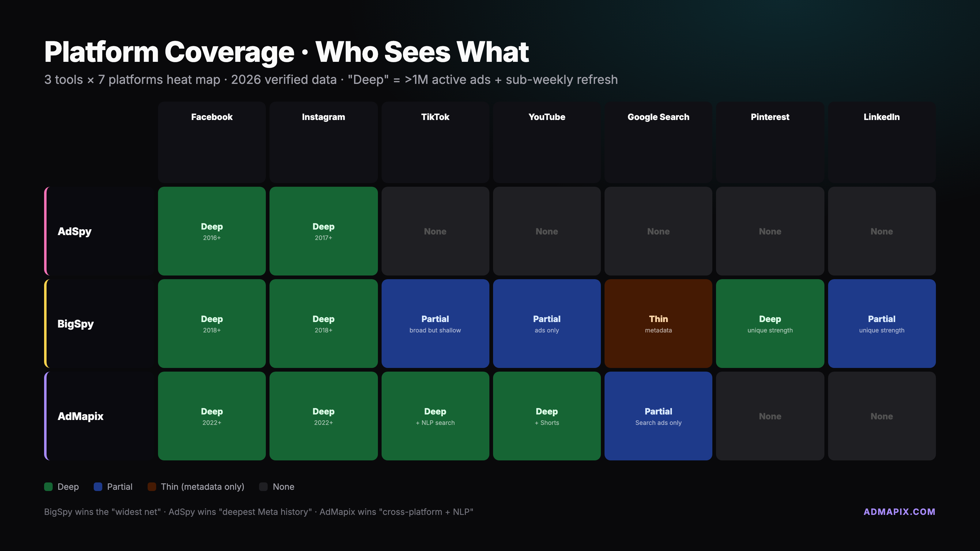This screenshot has height=551, width=980.
Task: Click the blue Partial legend swatch
Action: point(98,487)
